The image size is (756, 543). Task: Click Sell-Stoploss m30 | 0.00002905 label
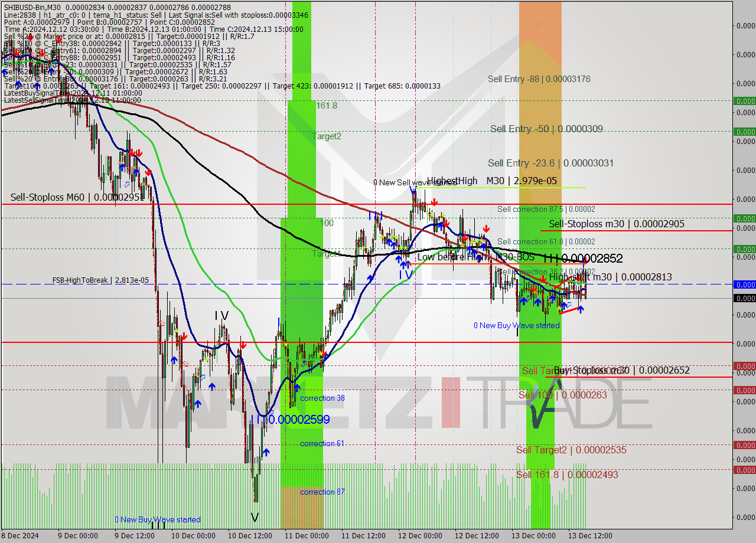[617, 224]
